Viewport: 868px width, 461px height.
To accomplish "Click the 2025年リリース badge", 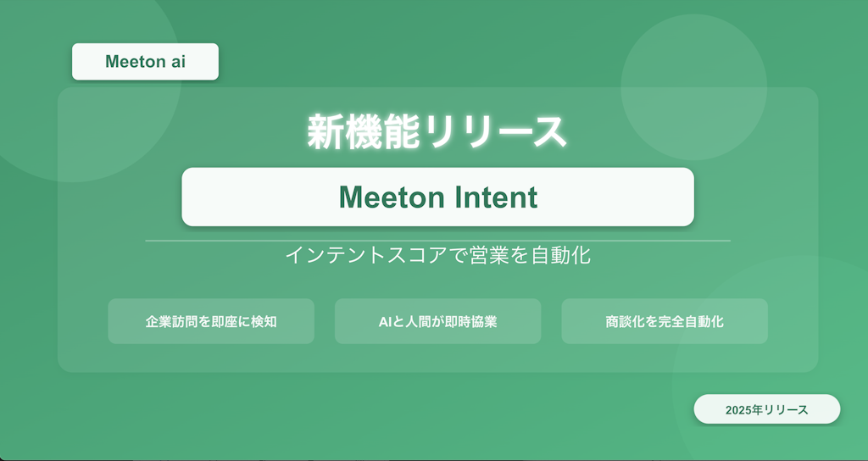I will pos(766,409).
